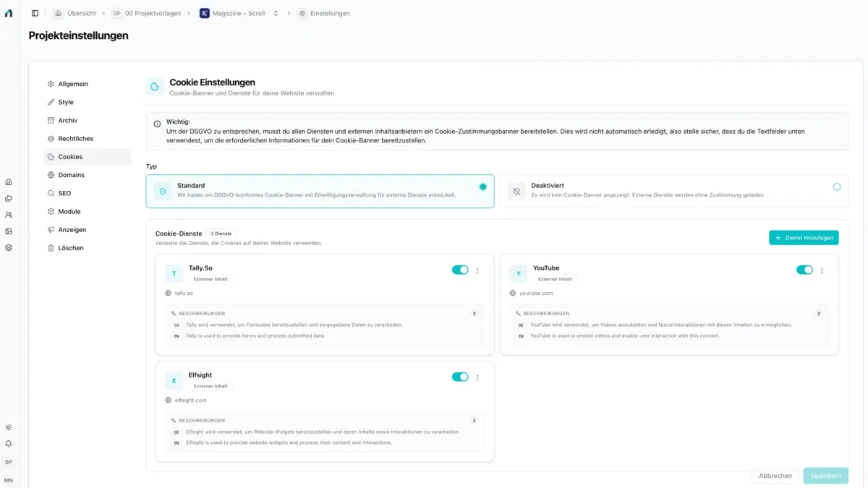Open the image gallery icon in left rail
The image size is (868, 488).
(9, 231)
